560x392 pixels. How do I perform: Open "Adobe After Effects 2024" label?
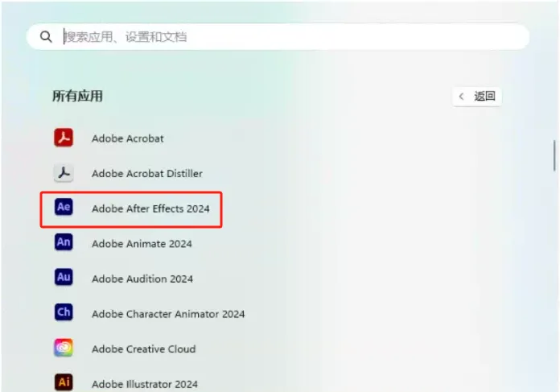click(x=150, y=208)
